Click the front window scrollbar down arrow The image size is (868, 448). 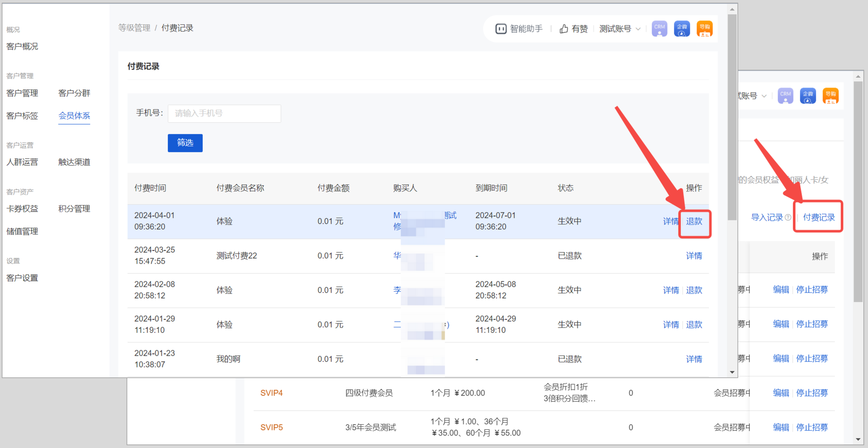(732, 373)
